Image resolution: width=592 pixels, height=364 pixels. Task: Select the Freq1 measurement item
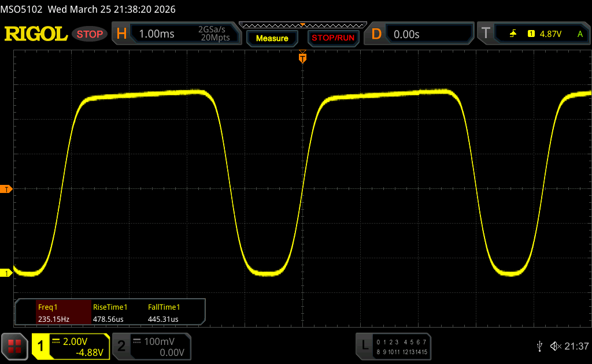tap(53, 313)
